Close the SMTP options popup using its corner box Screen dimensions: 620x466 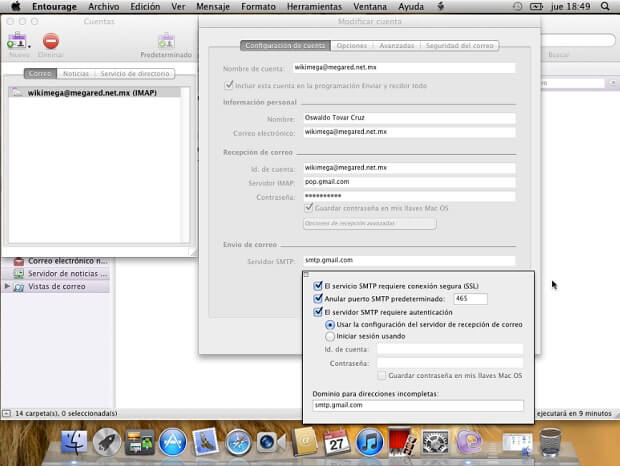click(306, 274)
